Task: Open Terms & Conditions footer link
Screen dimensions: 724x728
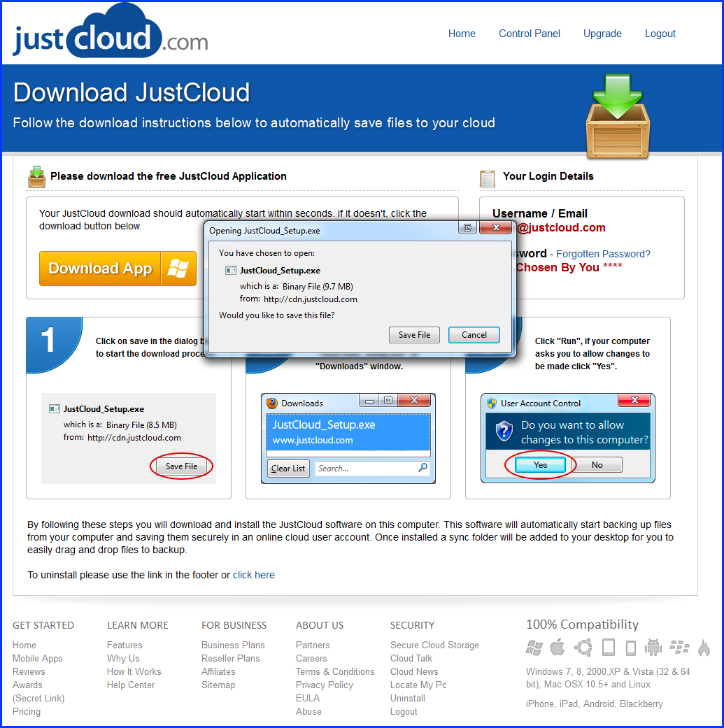Action: (x=335, y=671)
